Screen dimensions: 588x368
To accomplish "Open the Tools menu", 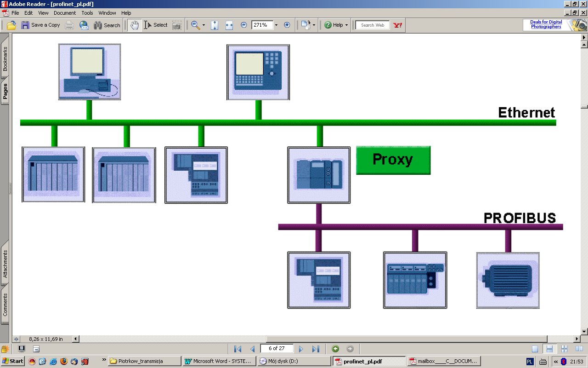I will point(87,13).
